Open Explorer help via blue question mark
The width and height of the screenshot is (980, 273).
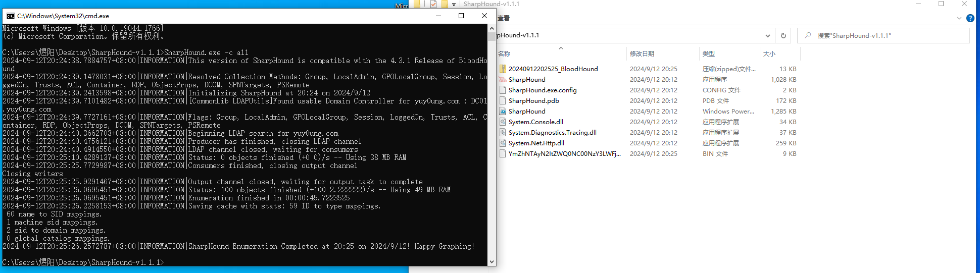tap(970, 18)
